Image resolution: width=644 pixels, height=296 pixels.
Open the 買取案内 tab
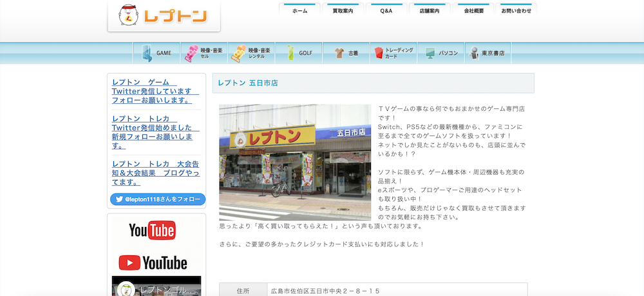click(343, 11)
